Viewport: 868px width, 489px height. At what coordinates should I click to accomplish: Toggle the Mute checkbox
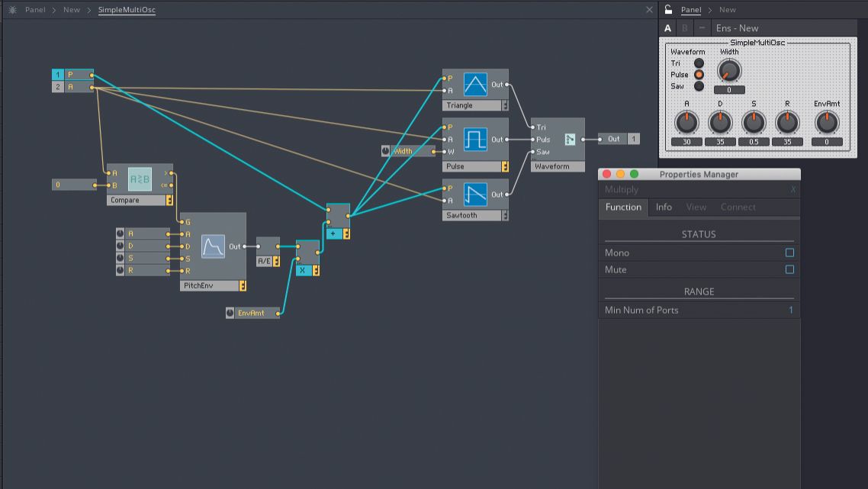pos(789,269)
